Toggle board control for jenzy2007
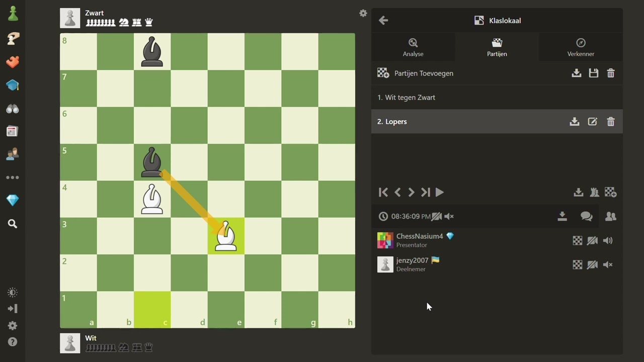644x362 pixels. click(x=578, y=265)
